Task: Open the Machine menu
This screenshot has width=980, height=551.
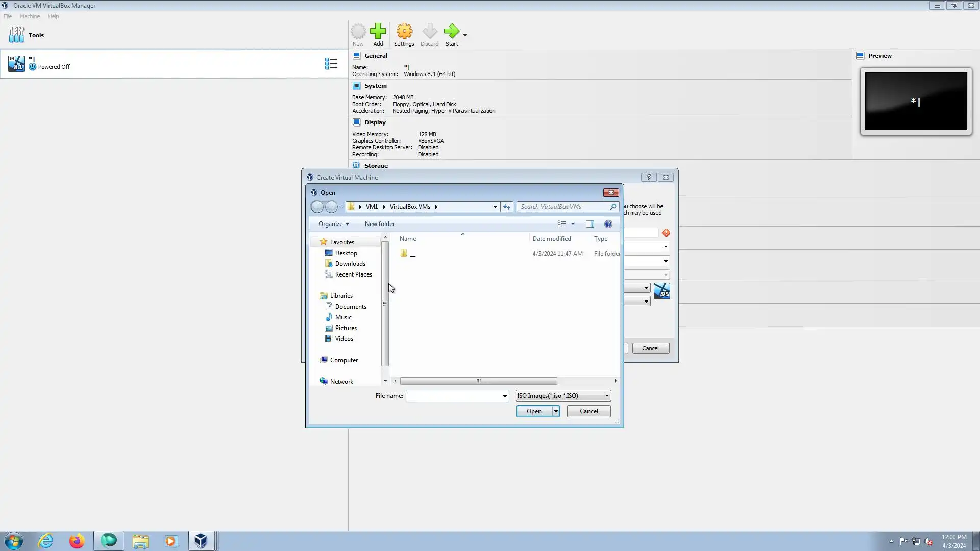Action: click(30, 16)
